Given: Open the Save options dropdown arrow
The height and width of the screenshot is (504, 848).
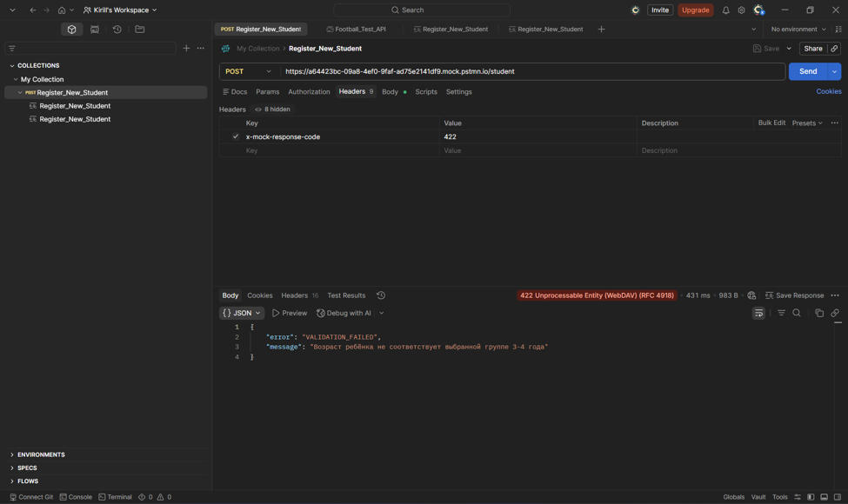Looking at the screenshot, I should click(x=789, y=49).
